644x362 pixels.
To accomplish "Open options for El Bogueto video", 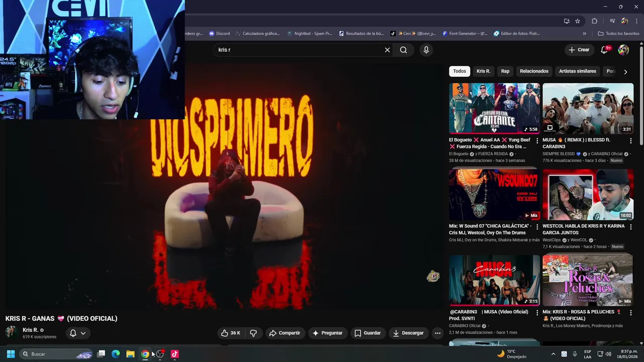I will (537, 141).
